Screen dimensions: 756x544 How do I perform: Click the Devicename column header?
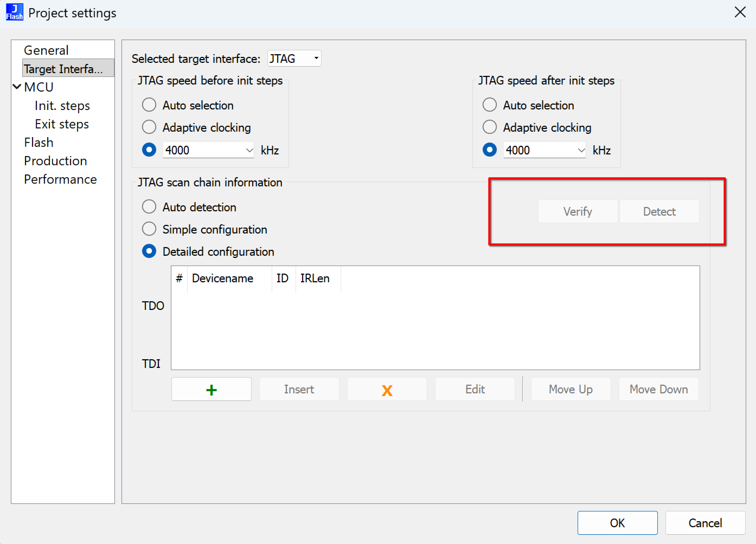tap(222, 279)
